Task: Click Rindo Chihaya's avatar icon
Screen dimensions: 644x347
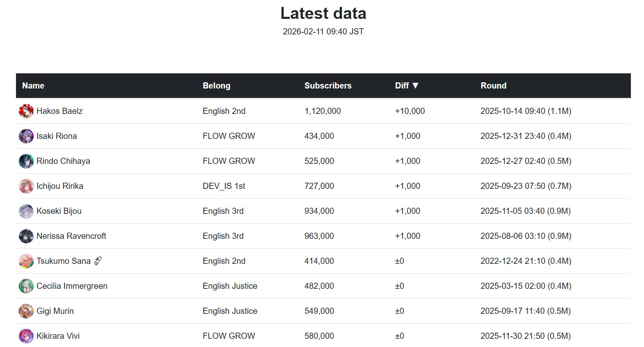Action: point(26,161)
